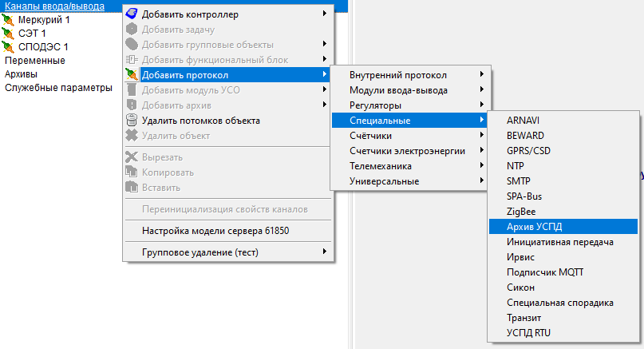Click the СПОДЭС 1 protocol icon in tree
The height and width of the screenshot is (349, 644).
9,46
